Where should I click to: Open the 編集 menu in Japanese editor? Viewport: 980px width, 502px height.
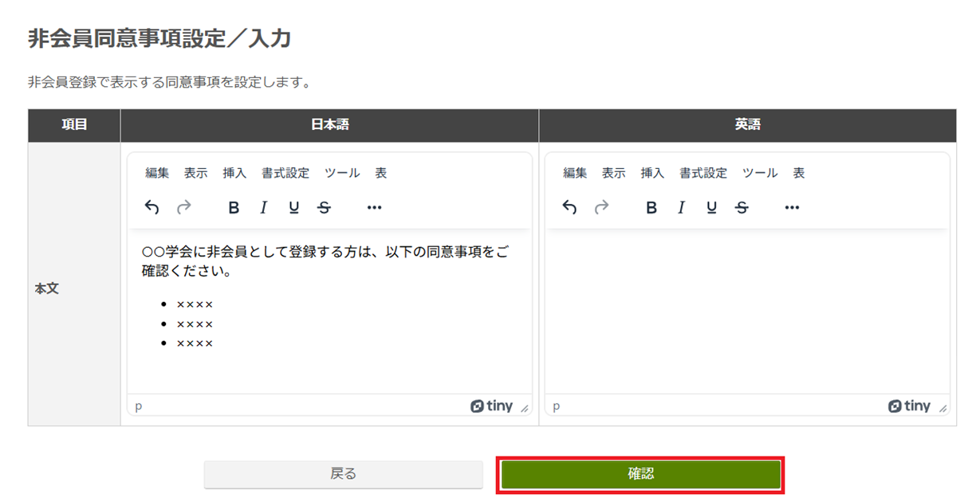coord(157,173)
